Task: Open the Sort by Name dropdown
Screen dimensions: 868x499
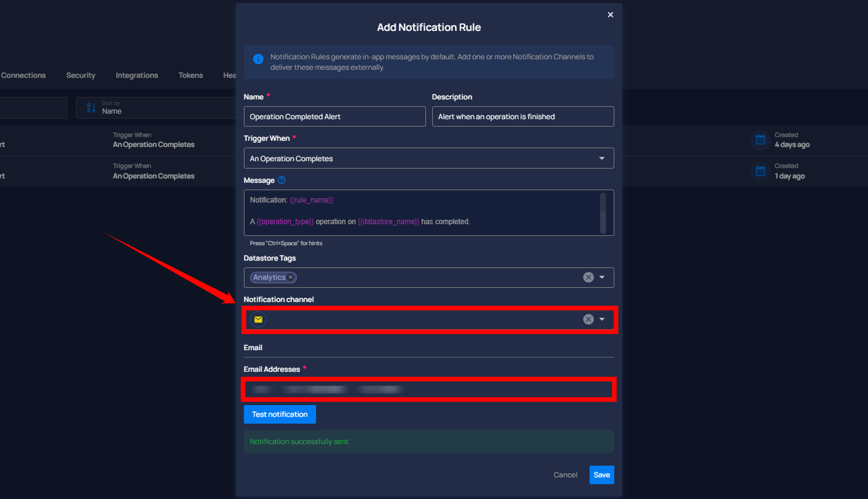Action: (x=157, y=107)
